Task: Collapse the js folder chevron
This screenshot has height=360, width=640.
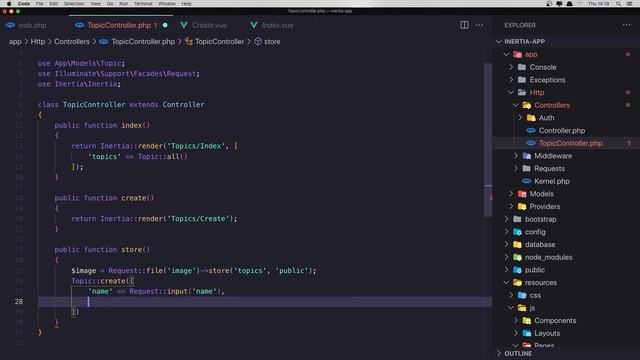Action: [511, 308]
